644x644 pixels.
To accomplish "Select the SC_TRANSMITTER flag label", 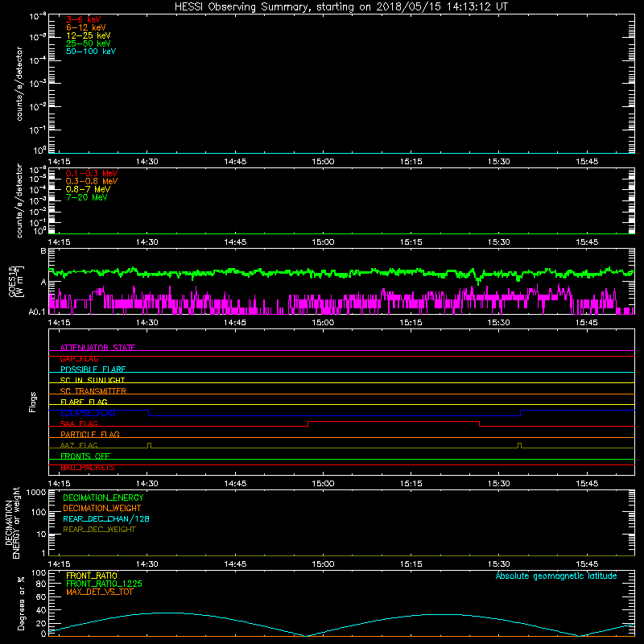I will pyautogui.click(x=93, y=391).
